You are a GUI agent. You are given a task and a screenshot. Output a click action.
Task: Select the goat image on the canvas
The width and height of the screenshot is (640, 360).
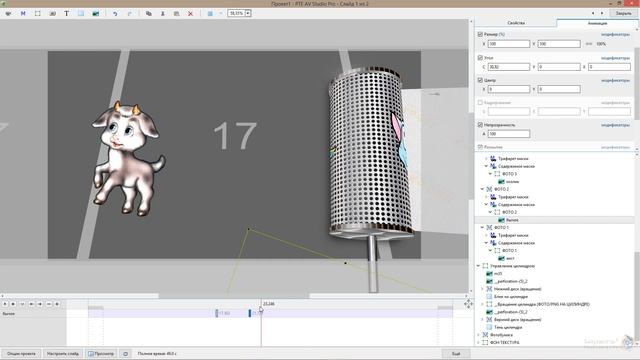128,157
